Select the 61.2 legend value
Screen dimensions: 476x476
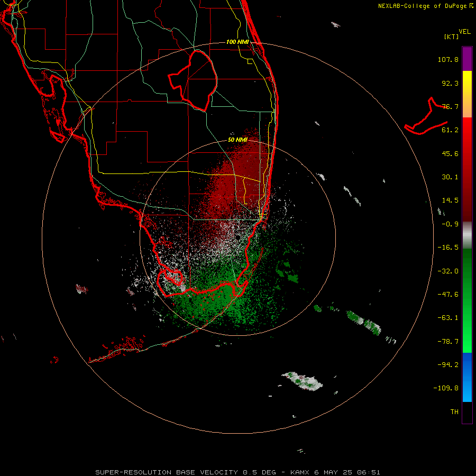(x=450, y=130)
